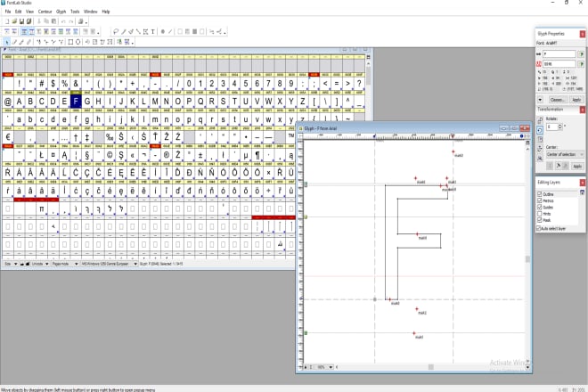
Task: Open the Edit menu
Action: (x=18, y=12)
